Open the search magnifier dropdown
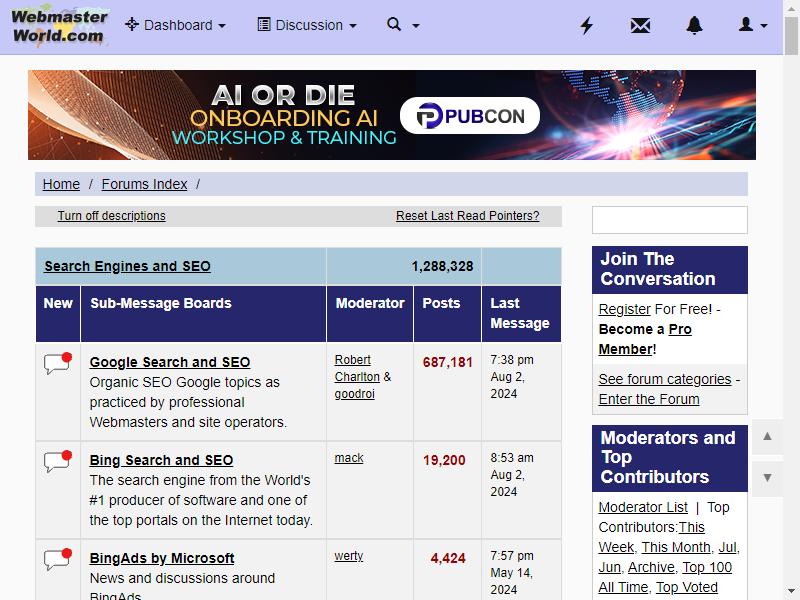This screenshot has height=600, width=800. click(x=403, y=25)
